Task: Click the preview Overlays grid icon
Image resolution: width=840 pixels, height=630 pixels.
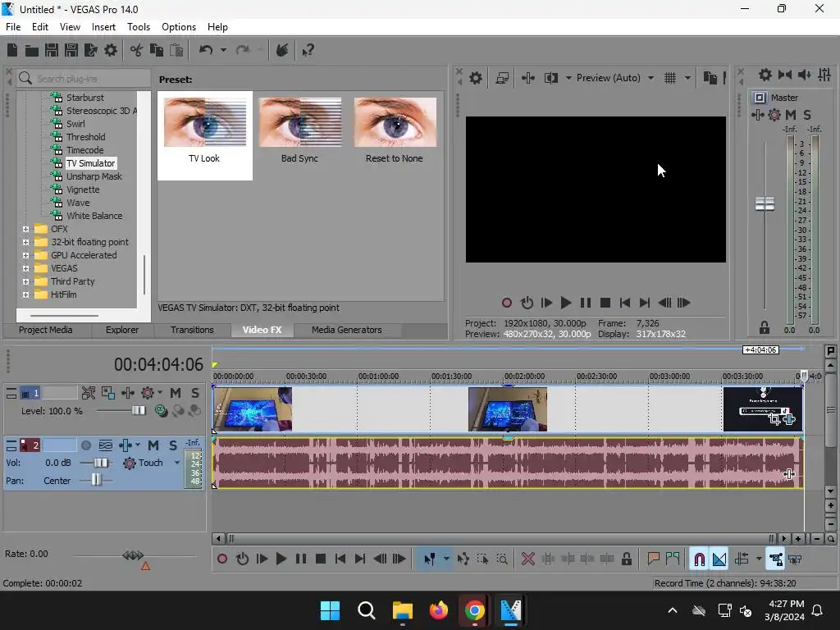Action: pyautogui.click(x=670, y=78)
